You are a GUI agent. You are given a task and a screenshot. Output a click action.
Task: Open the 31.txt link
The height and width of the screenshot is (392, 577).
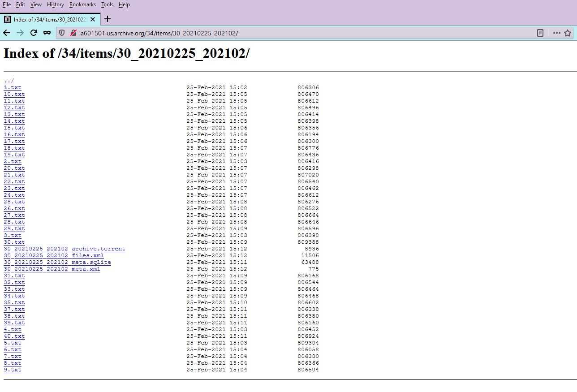point(14,276)
